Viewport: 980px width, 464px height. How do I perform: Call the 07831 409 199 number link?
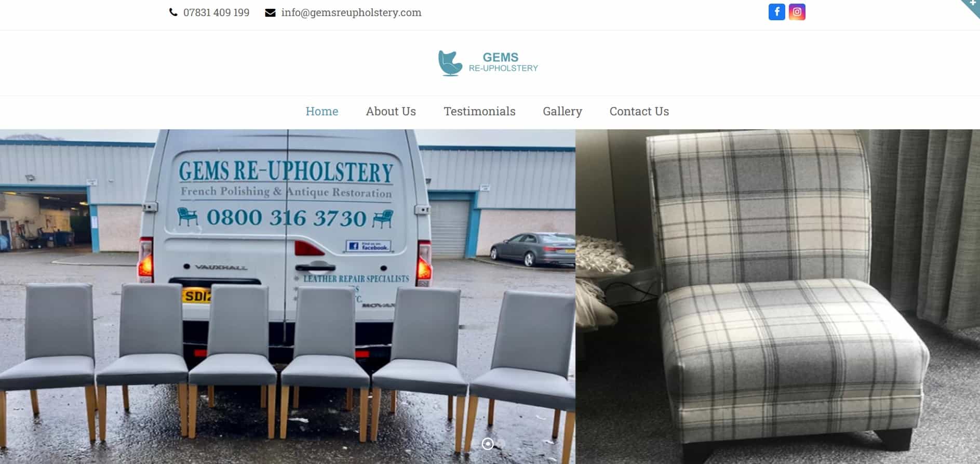click(216, 12)
